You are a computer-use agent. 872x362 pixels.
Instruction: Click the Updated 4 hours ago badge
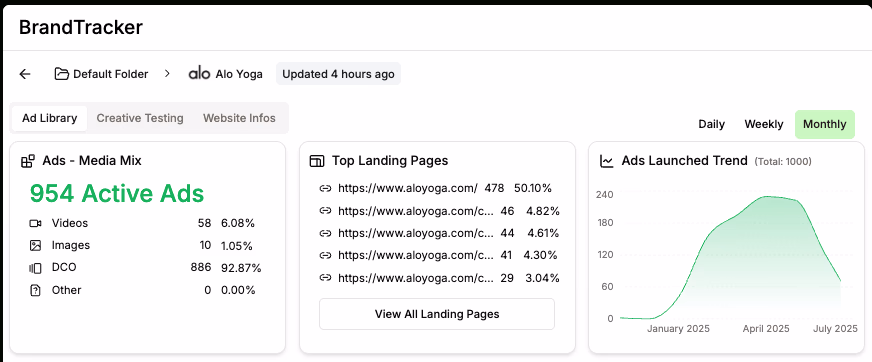click(x=338, y=74)
